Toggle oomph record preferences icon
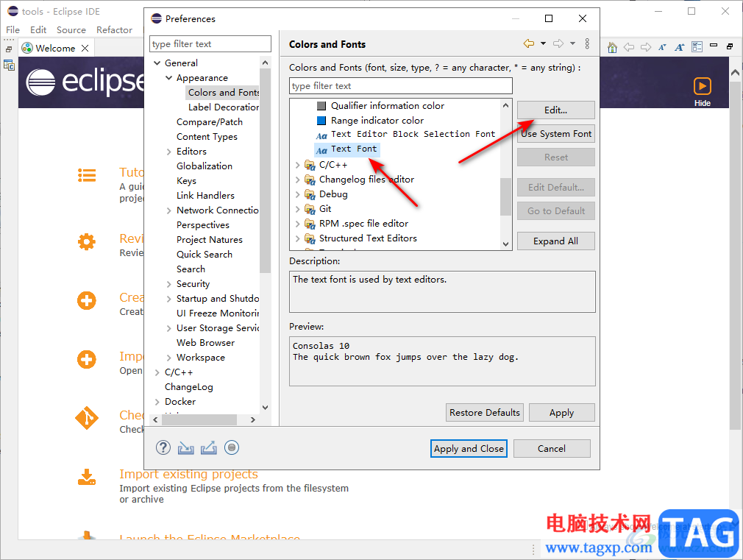 pos(232,447)
